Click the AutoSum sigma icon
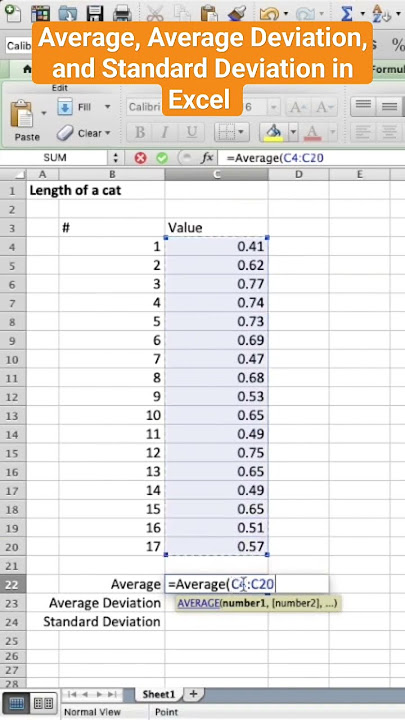This screenshot has width=405, height=720. point(346,13)
